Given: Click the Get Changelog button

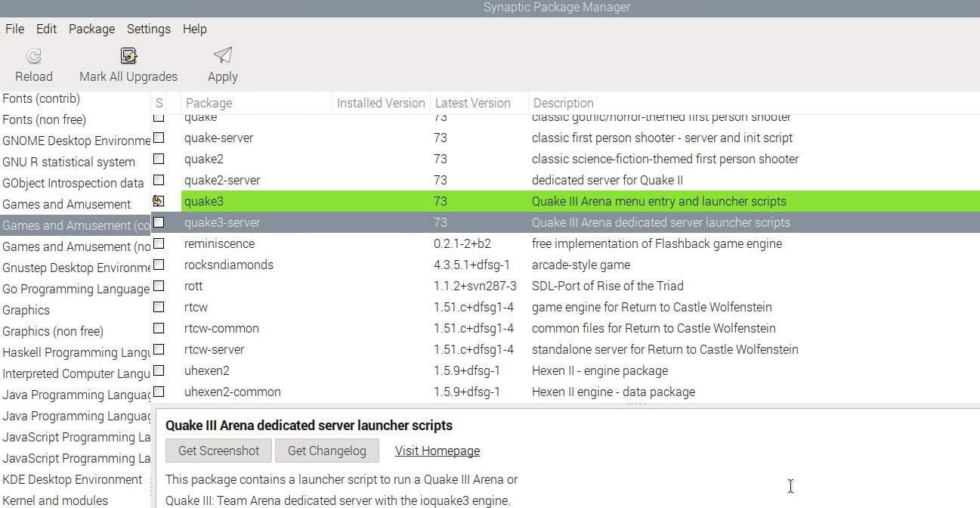Looking at the screenshot, I should (x=326, y=451).
